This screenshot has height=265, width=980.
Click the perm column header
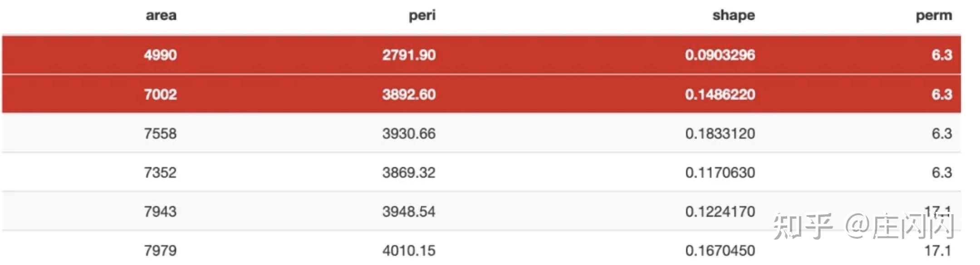[933, 15]
